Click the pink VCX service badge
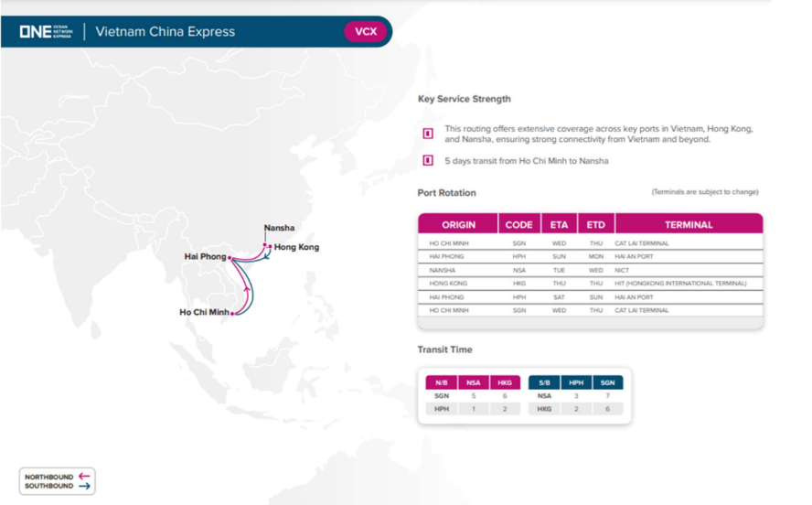This screenshot has width=812, height=505. click(366, 31)
